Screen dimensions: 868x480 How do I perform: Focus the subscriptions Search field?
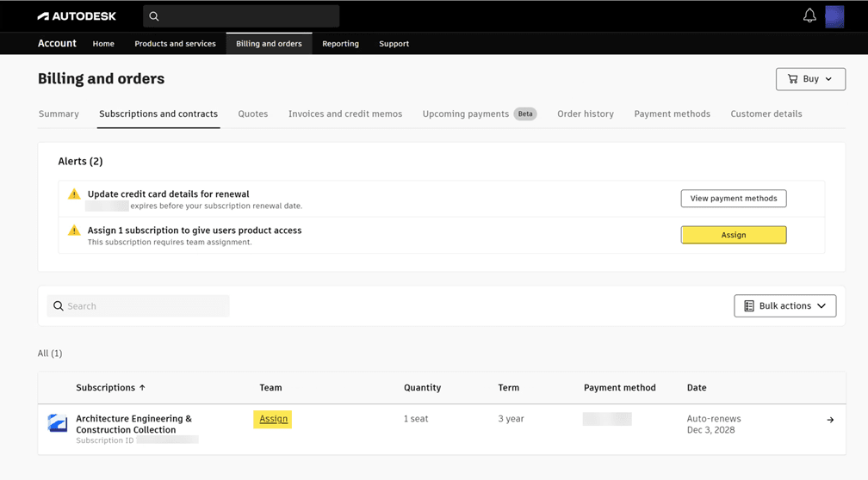138,306
